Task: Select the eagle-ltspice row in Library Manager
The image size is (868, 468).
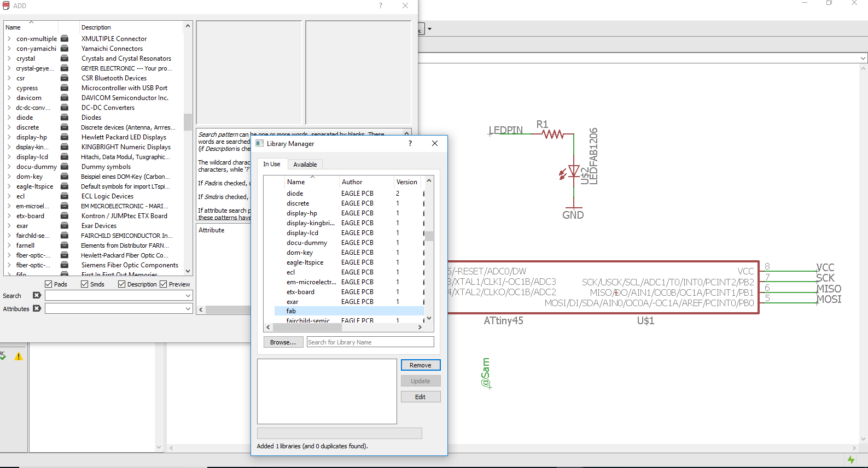Action: click(349, 262)
